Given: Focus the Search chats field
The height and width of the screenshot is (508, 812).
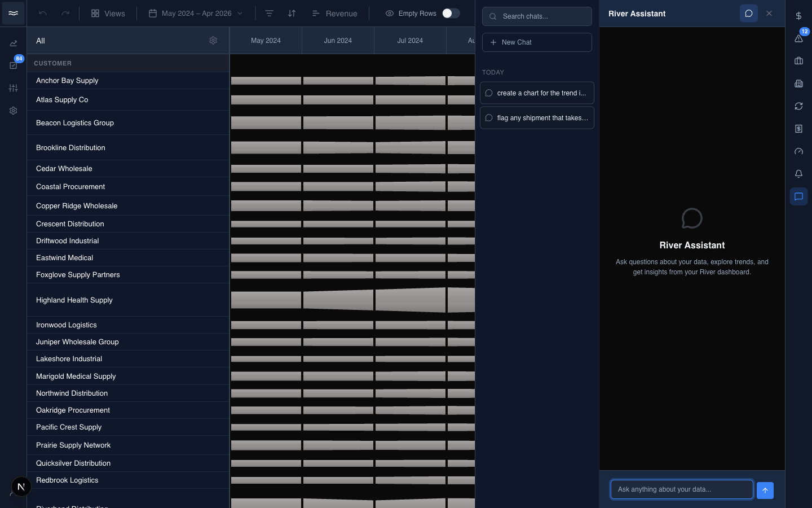Looking at the screenshot, I should pyautogui.click(x=537, y=16).
